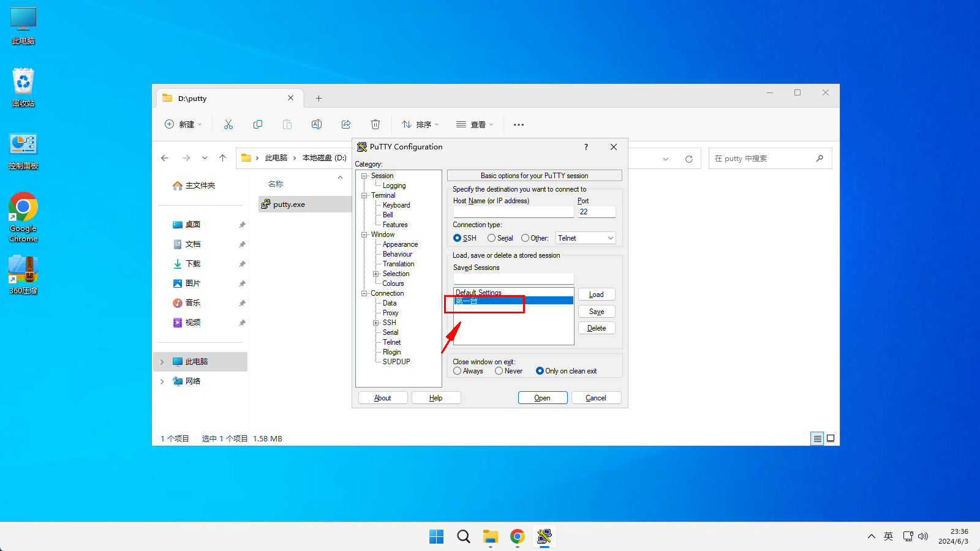Collapse the Window tree node
The image size is (980, 551).
tap(364, 234)
